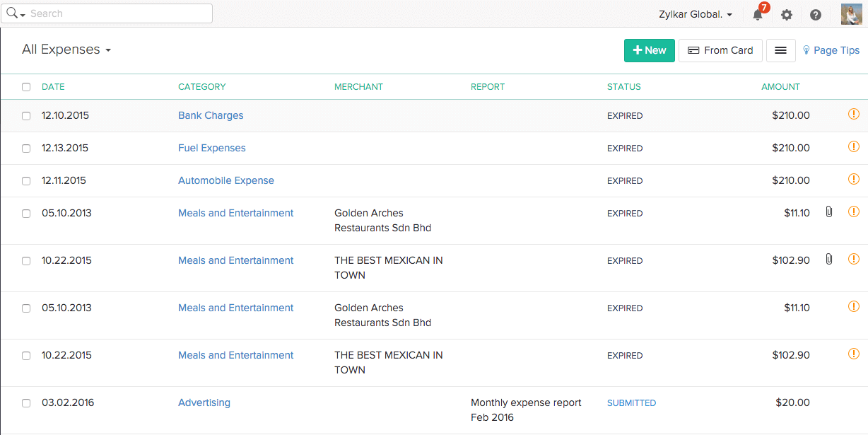Toggle the select-all expenses checkbox
The width and height of the screenshot is (868, 435).
(26, 87)
